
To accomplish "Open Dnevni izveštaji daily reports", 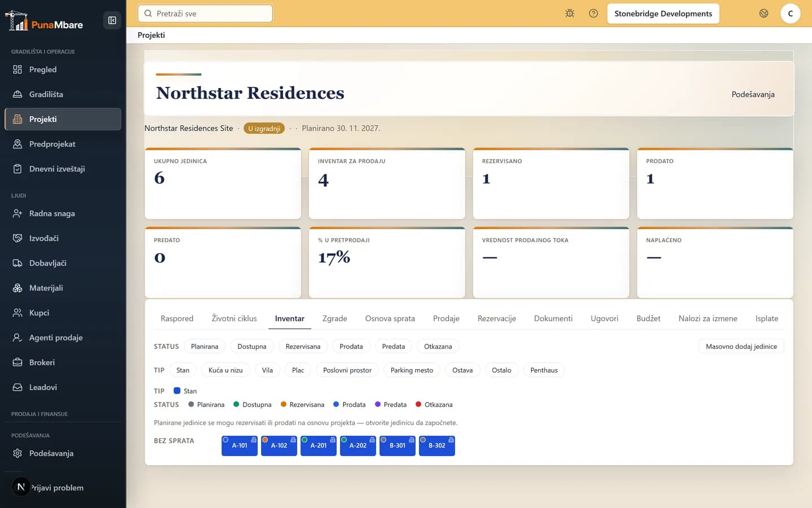I will [63, 169].
